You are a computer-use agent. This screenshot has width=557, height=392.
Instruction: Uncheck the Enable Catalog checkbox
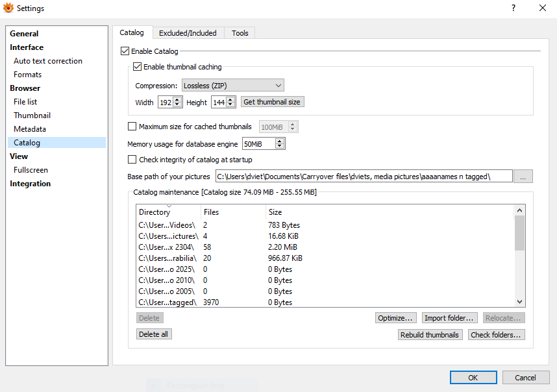point(125,51)
